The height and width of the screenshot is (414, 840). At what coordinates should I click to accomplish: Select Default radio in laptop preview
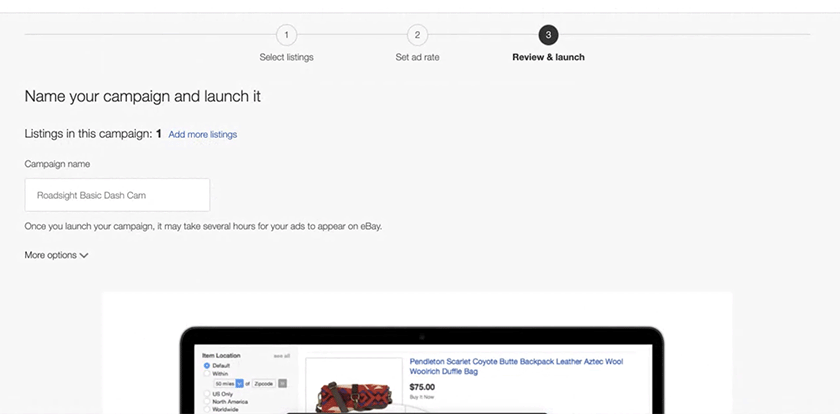pos(207,365)
